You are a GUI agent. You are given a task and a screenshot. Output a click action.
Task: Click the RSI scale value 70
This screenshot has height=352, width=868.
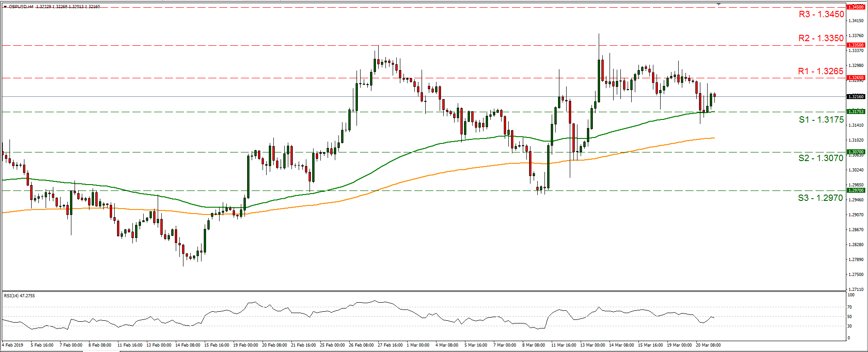(850, 307)
